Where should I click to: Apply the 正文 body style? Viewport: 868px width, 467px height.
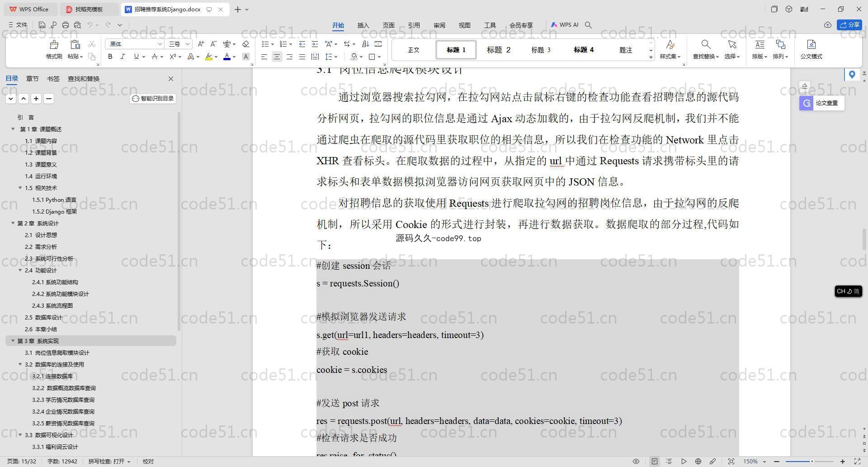pos(414,50)
